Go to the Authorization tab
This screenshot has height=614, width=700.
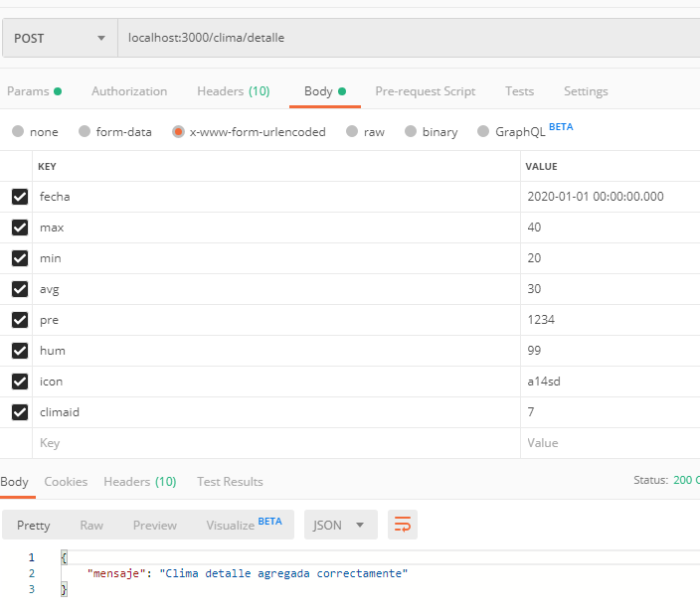tap(129, 91)
